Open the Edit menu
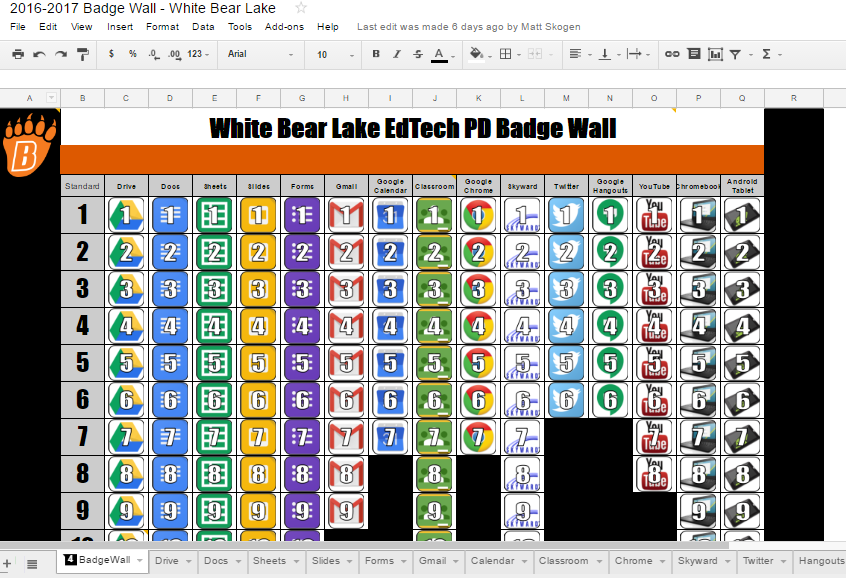 click(48, 26)
